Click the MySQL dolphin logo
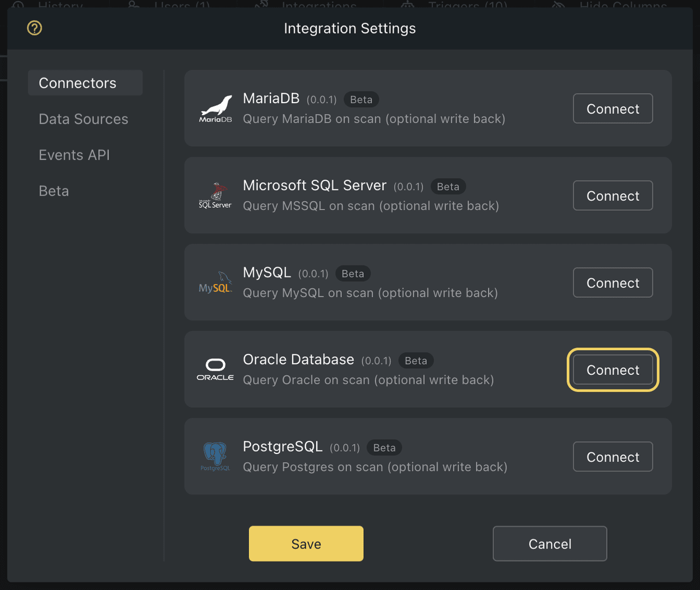This screenshot has width=700, height=590. point(215,282)
